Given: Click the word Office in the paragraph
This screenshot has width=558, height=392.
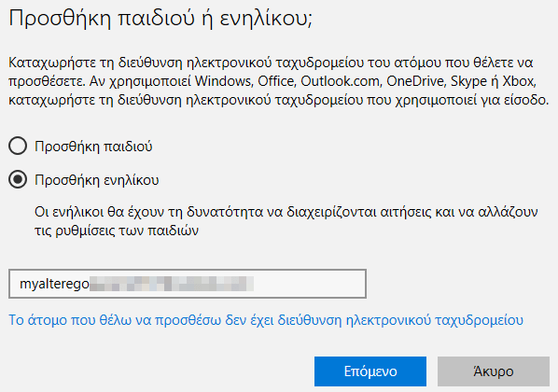Looking at the screenshot, I should coord(276,81).
